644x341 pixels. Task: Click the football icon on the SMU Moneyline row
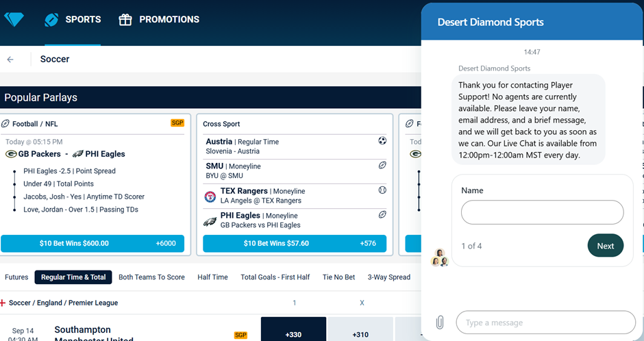pyautogui.click(x=382, y=166)
